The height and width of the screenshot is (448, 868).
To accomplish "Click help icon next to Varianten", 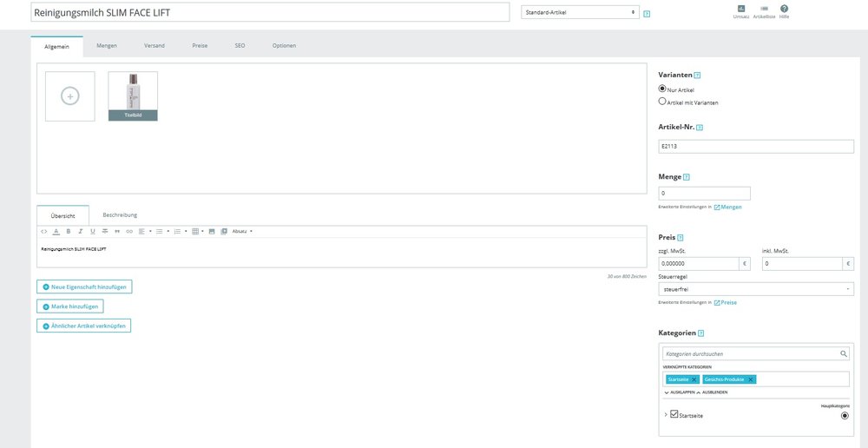I will pyautogui.click(x=697, y=75).
